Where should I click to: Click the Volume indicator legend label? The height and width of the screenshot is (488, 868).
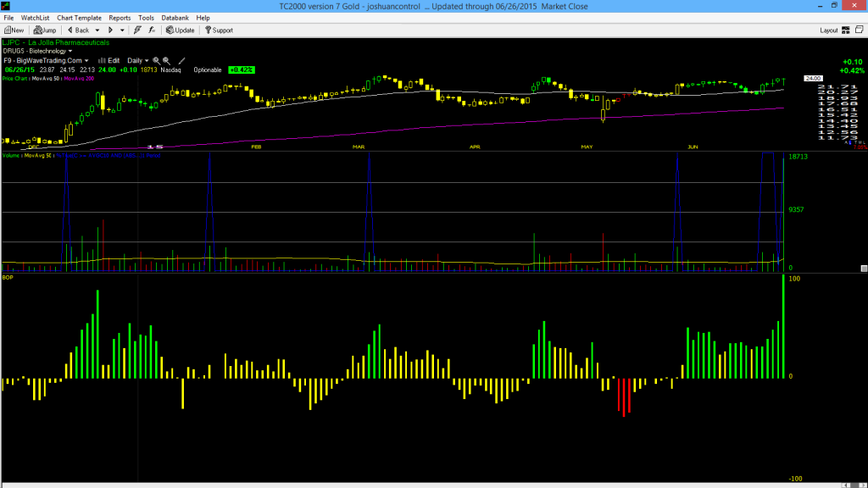pyautogui.click(x=10, y=156)
